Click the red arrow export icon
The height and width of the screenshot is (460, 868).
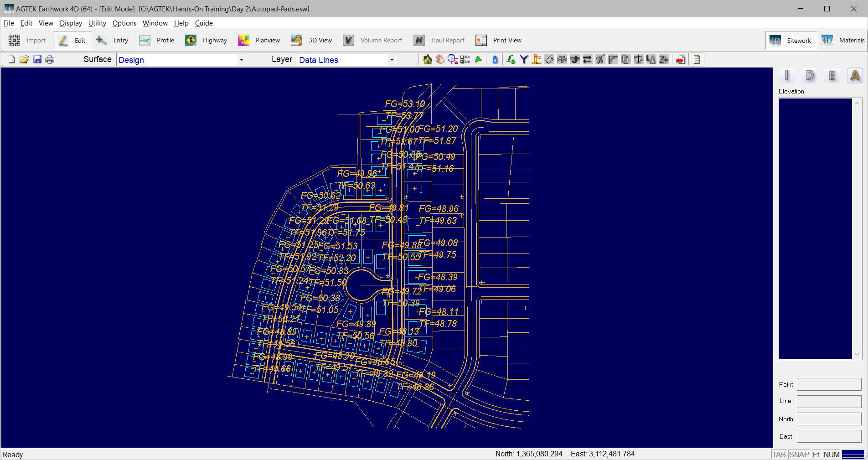click(681, 60)
